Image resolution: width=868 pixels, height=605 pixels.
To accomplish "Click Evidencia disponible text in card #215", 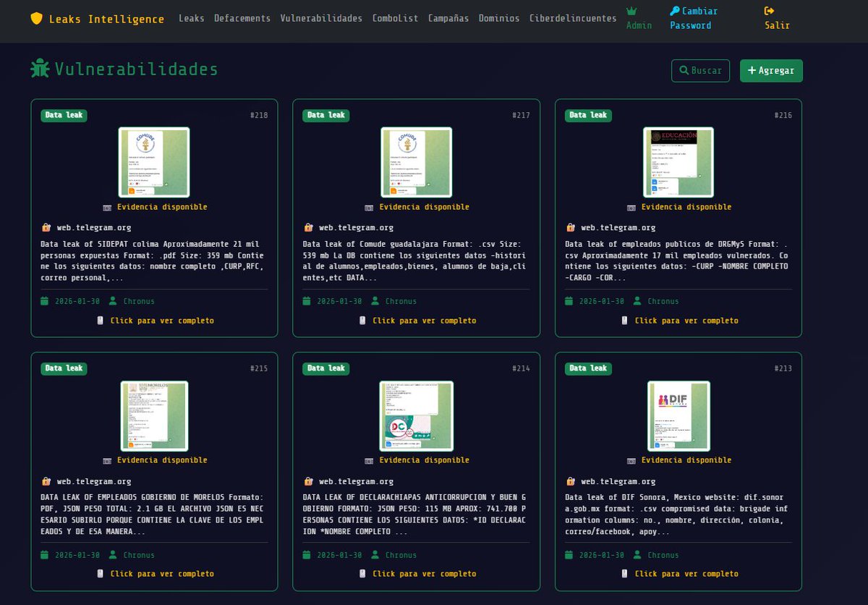I will [162, 460].
